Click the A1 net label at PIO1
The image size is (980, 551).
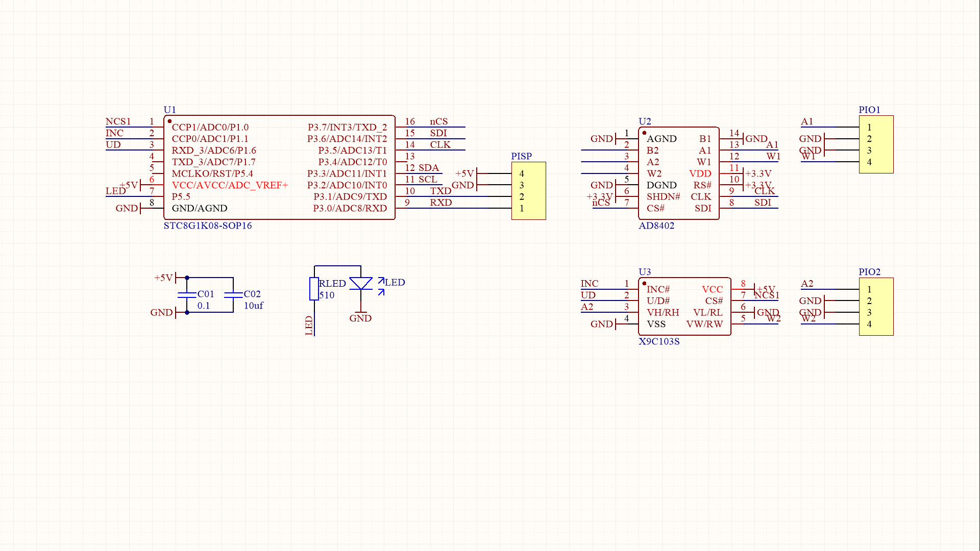[806, 121]
